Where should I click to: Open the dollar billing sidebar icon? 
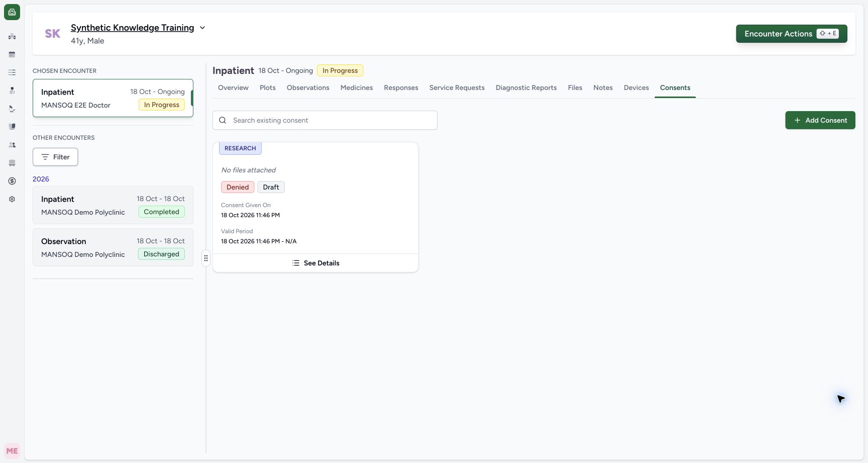(x=12, y=181)
